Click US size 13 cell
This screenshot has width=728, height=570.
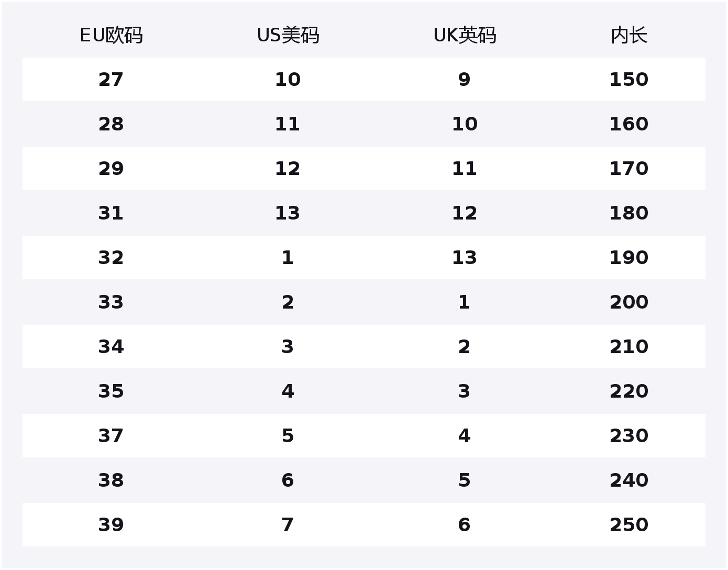coord(288,213)
